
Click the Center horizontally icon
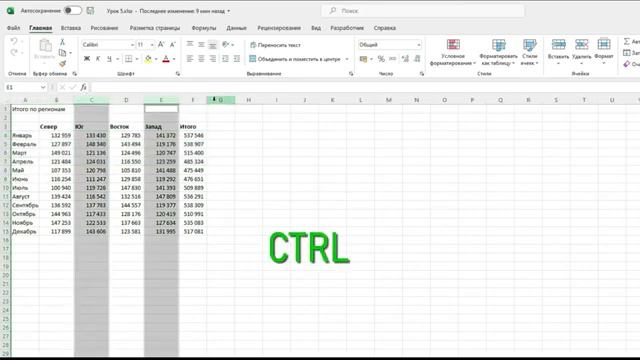[x=201, y=59]
